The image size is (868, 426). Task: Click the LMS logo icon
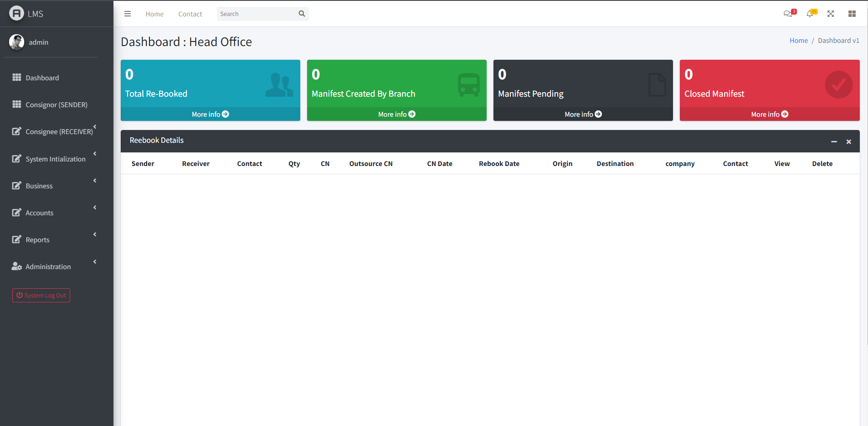[x=16, y=13]
